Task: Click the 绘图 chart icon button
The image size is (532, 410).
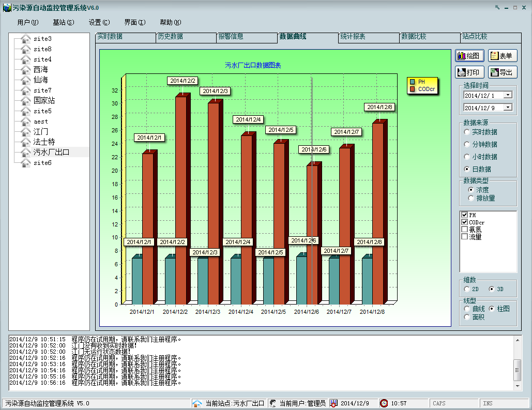Action: pyautogui.click(x=462, y=56)
